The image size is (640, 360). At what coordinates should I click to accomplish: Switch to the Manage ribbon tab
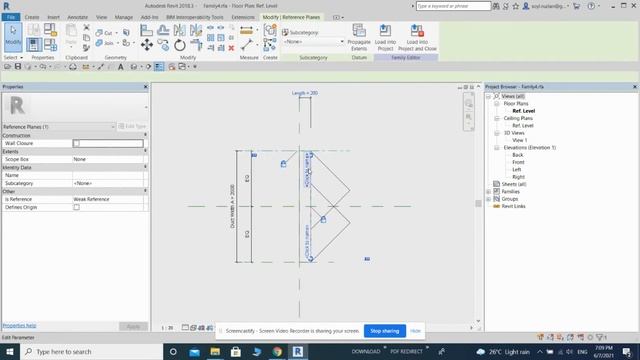124,17
